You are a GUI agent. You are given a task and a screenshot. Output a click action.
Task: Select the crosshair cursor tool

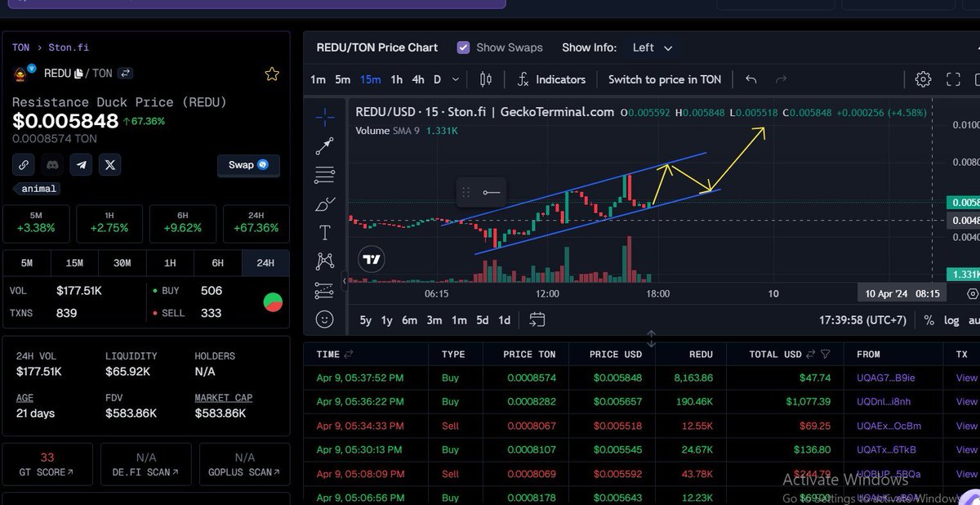(x=325, y=117)
